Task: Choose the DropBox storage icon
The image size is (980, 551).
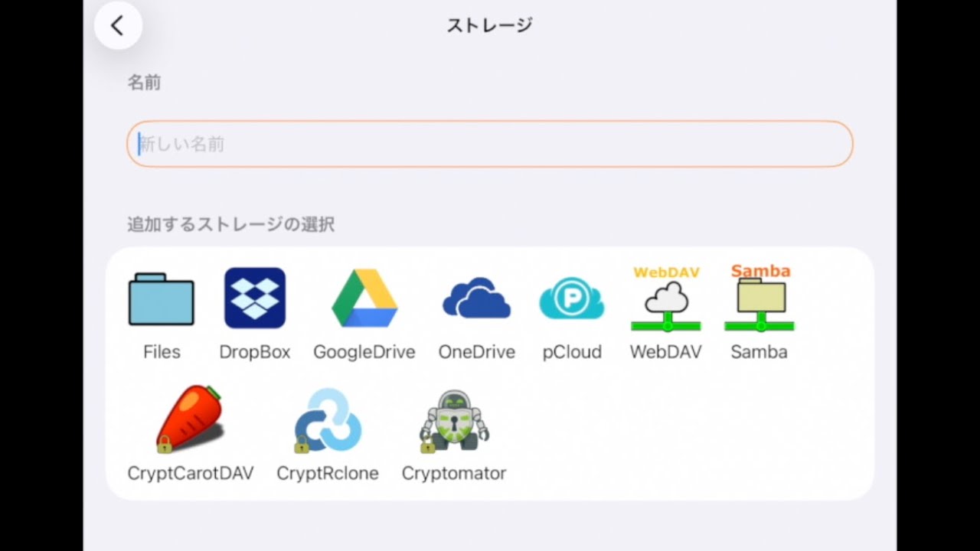Action: point(255,298)
